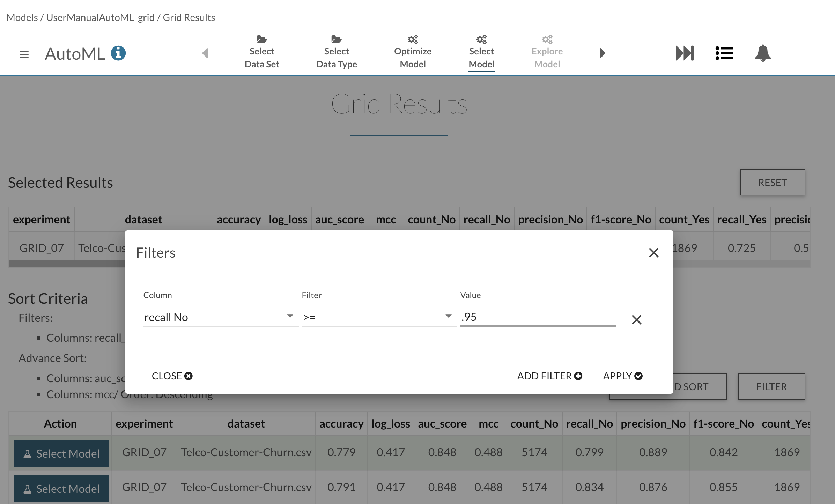
Task: Open the hamburger menu icon
Action: (24, 54)
